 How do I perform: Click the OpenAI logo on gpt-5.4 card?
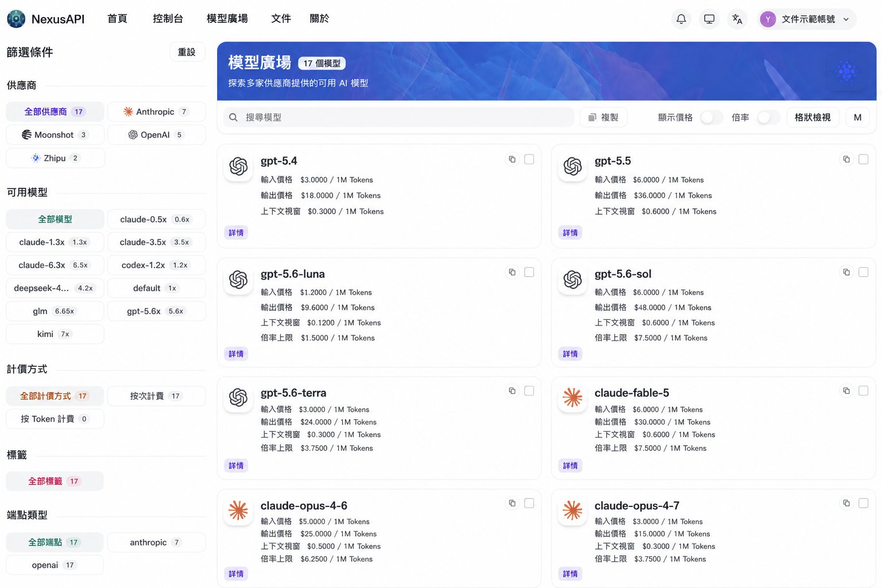point(238,167)
